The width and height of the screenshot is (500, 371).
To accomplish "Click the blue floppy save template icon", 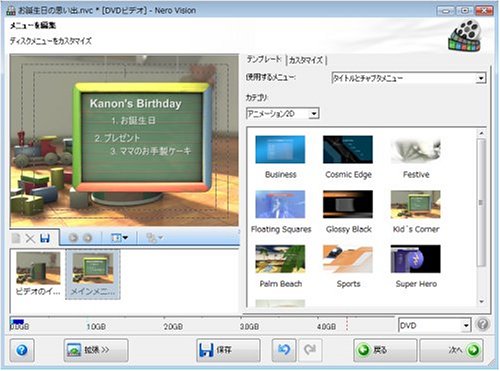I will coord(45,238).
